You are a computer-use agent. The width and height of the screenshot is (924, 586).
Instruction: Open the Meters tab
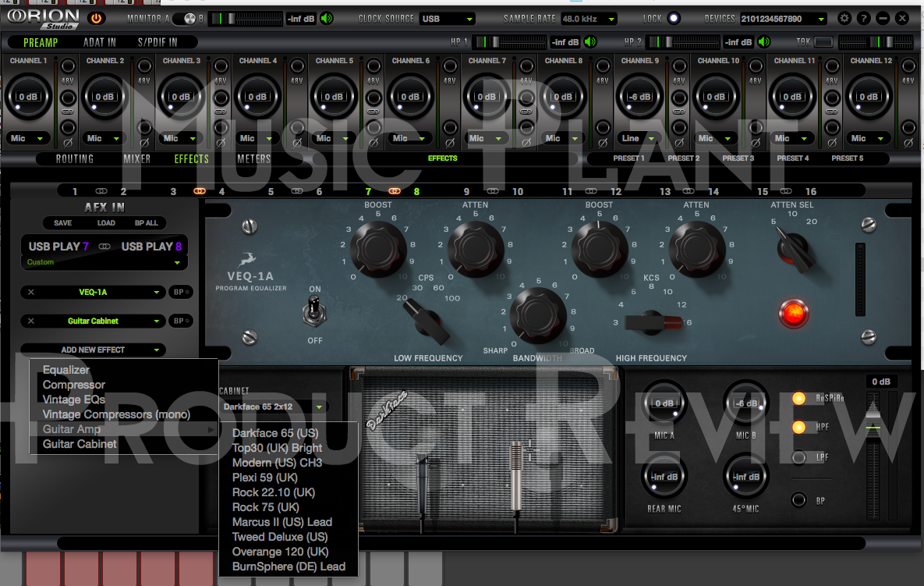tap(253, 159)
